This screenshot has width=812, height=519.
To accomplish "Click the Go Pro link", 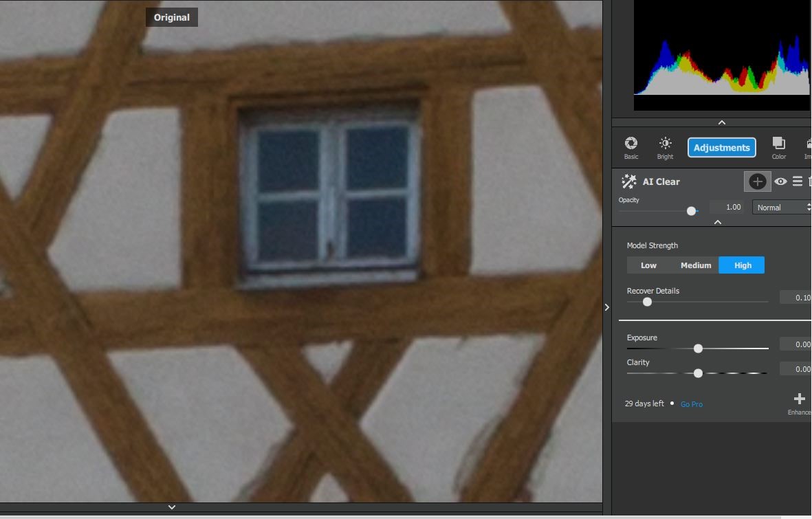I will (691, 404).
